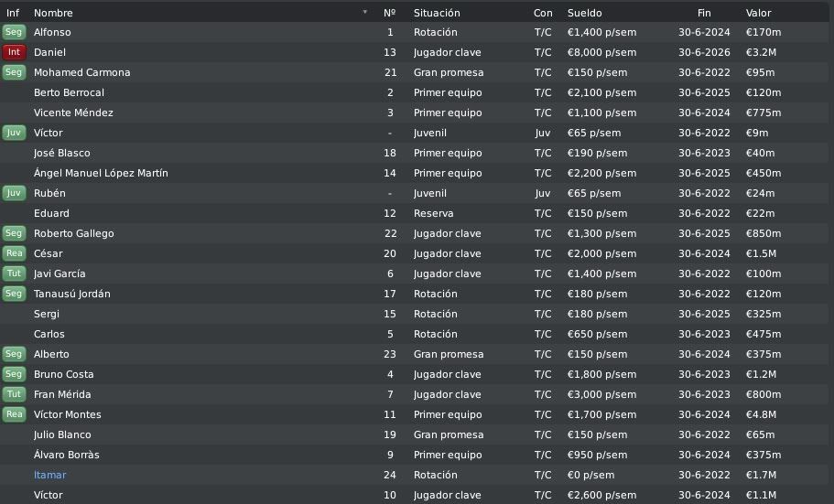Toggle sort arrow in the Nombre column header
The height and width of the screenshot is (504, 834).
(x=365, y=12)
